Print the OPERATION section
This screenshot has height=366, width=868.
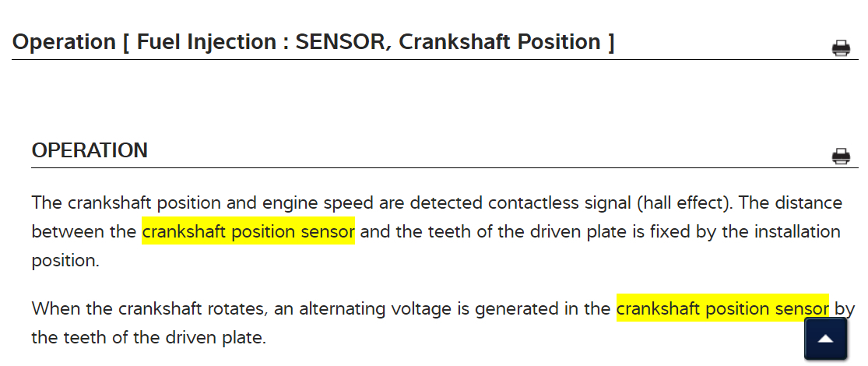pos(841,156)
